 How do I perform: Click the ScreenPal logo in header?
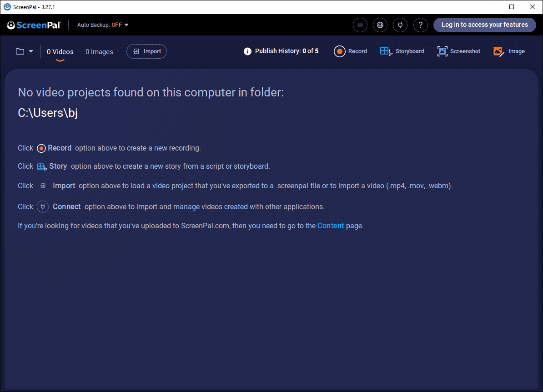tap(34, 25)
